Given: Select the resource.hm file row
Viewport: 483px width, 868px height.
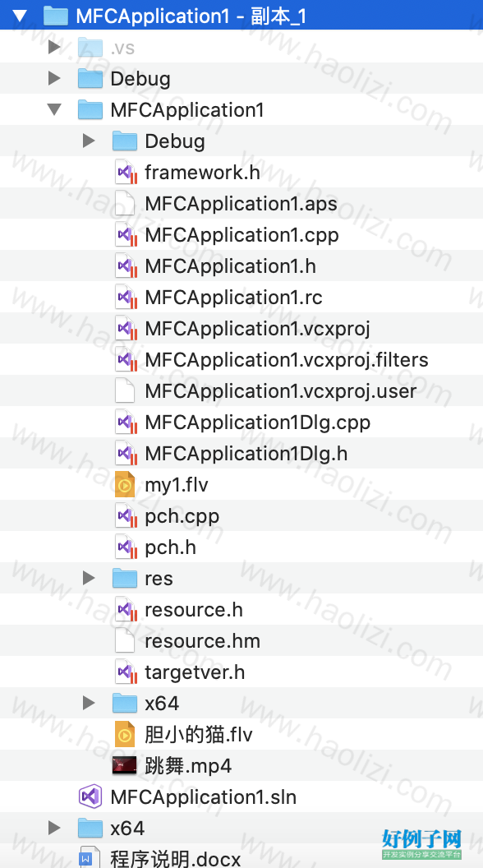Looking at the screenshot, I should 241,640.
